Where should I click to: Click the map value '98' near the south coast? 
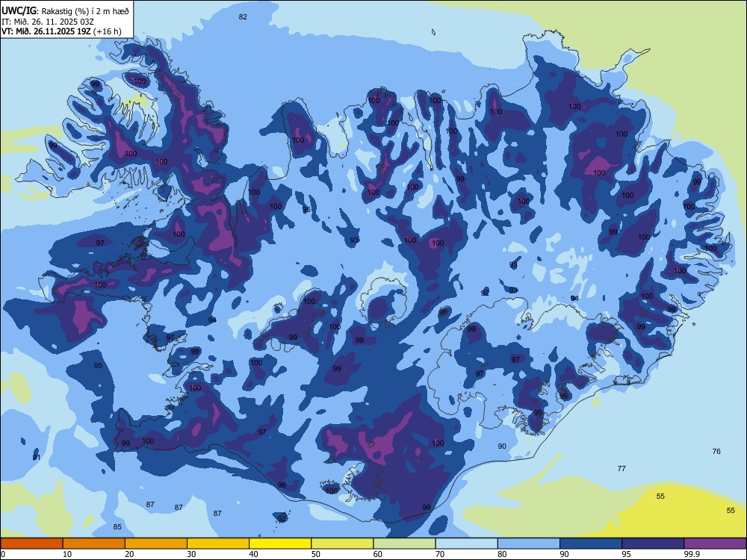[x=282, y=485]
